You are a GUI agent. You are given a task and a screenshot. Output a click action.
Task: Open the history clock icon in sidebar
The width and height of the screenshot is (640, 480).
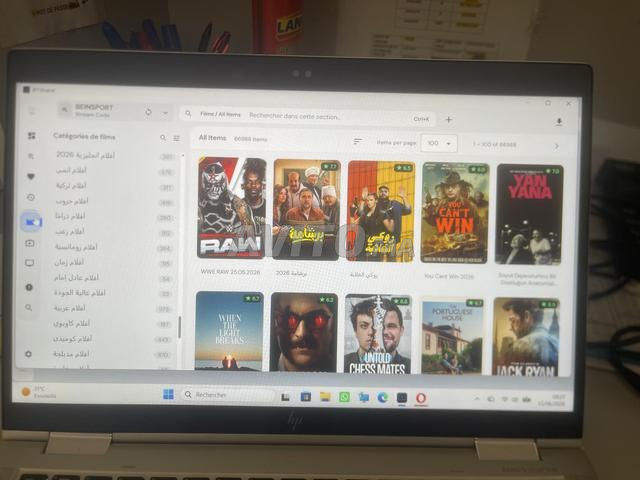[x=31, y=198]
